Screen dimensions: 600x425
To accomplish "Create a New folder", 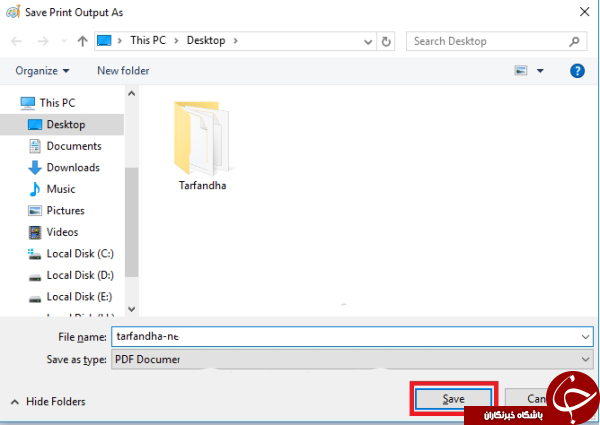I will click(x=123, y=71).
